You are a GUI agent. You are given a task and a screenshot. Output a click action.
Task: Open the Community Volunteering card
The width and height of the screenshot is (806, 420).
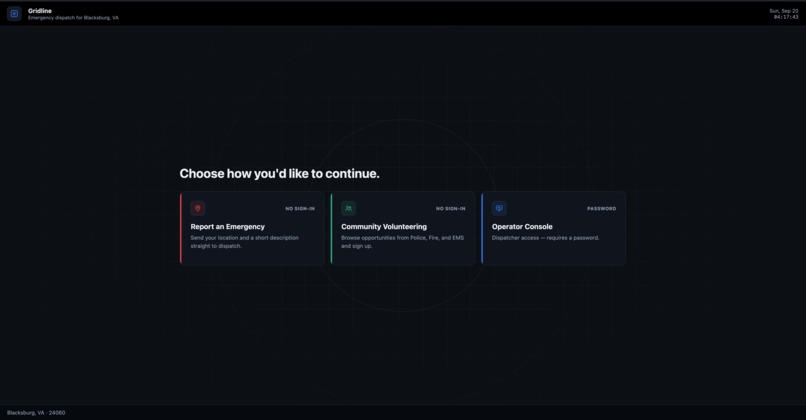tap(403, 228)
